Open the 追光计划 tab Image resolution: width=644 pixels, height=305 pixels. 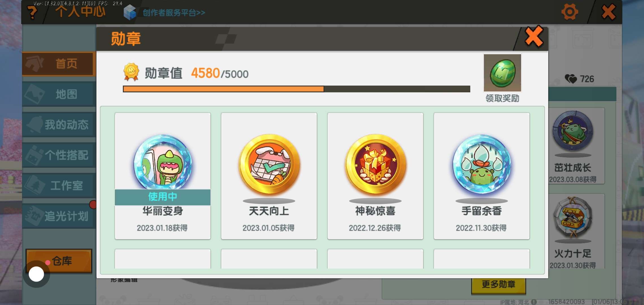(59, 216)
